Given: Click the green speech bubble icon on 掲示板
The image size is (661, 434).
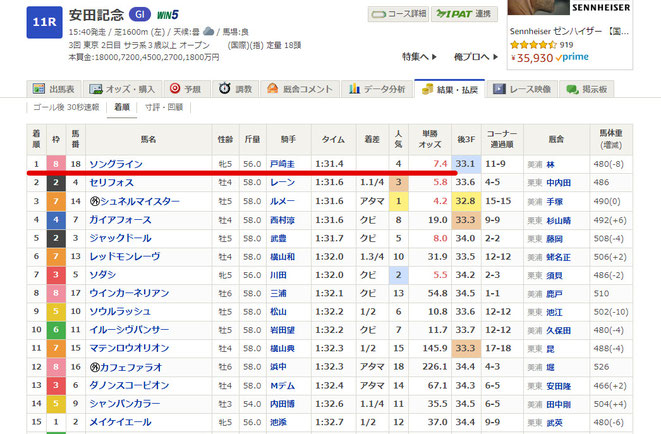Looking at the screenshot, I should click(572, 89).
